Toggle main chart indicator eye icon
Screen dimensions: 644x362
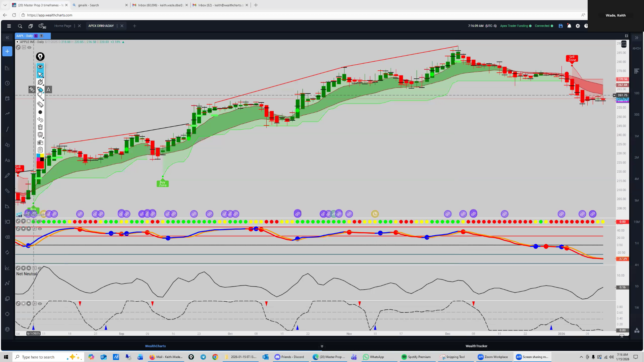[x=29, y=48]
